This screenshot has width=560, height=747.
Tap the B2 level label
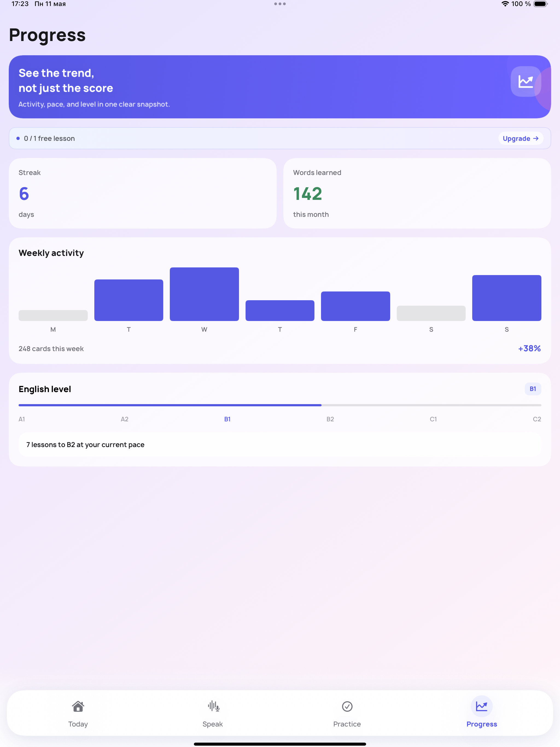330,419
